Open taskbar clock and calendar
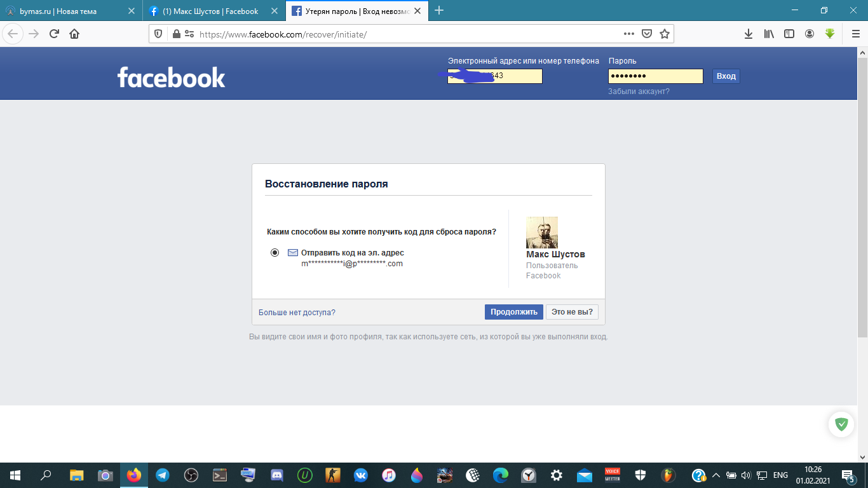The width and height of the screenshot is (868, 488). [x=813, y=475]
